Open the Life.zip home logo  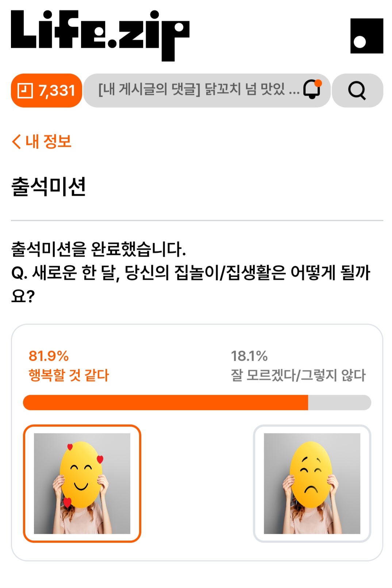(100, 35)
